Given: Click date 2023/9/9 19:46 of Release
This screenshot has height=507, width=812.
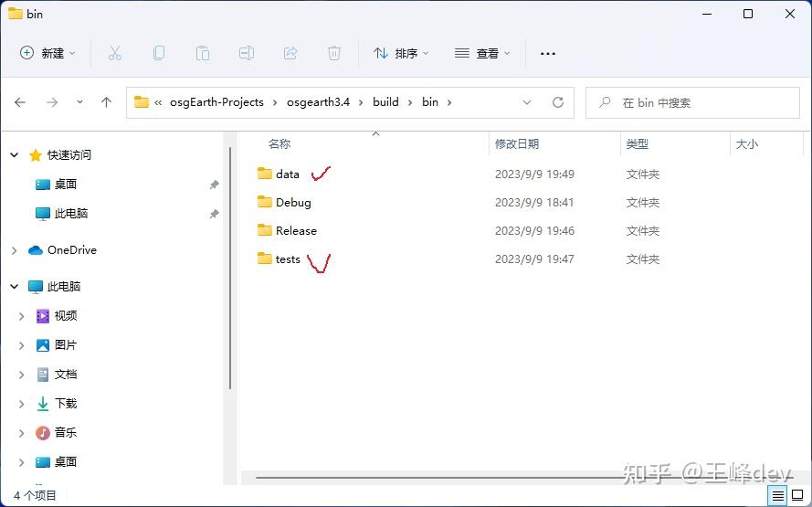Looking at the screenshot, I should pos(534,230).
